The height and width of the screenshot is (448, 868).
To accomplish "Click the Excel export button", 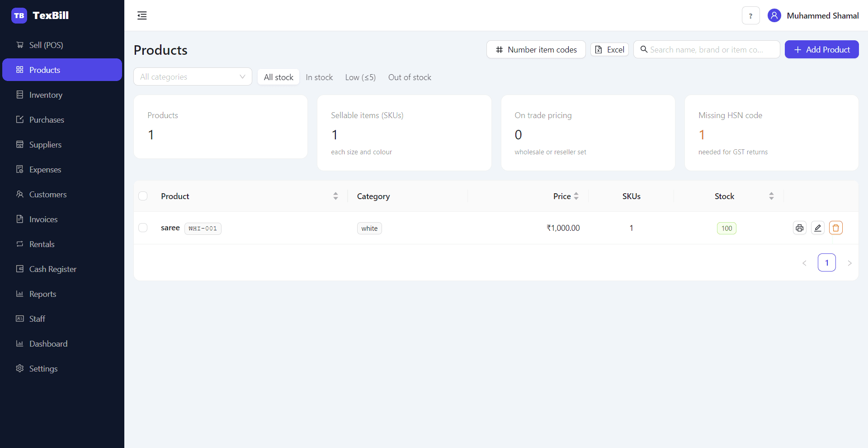I will click(609, 49).
